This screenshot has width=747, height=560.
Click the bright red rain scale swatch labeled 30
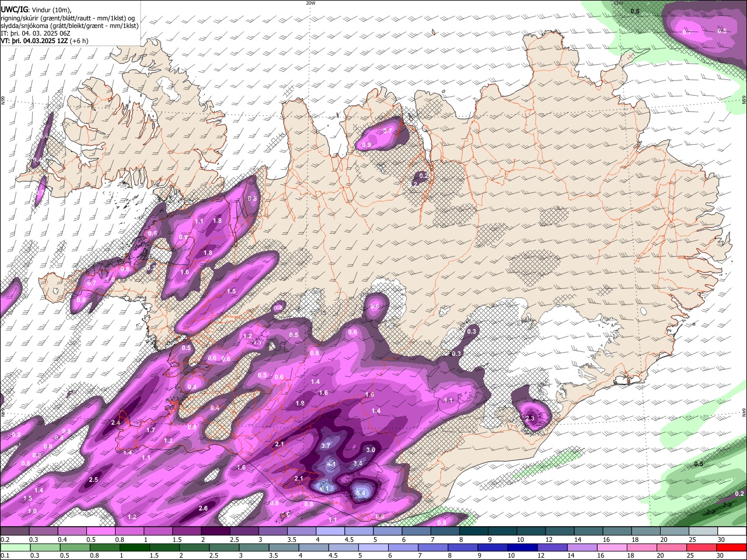pyautogui.click(x=732, y=548)
